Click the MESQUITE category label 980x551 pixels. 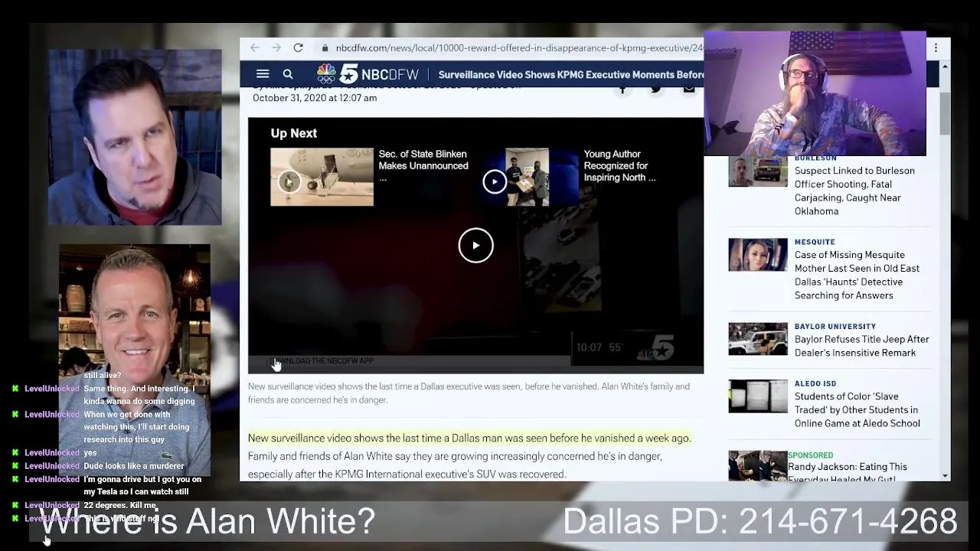click(815, 242)
